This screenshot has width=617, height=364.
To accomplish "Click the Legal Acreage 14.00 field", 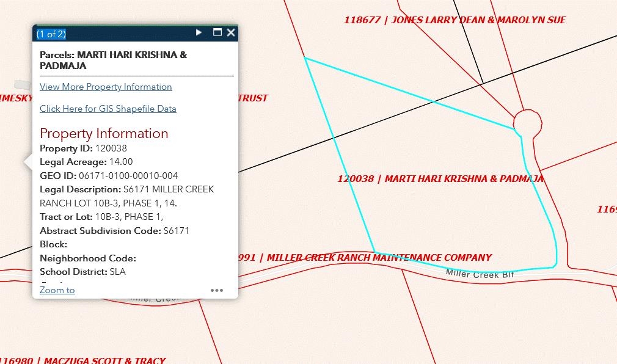I will pos(86,162).
